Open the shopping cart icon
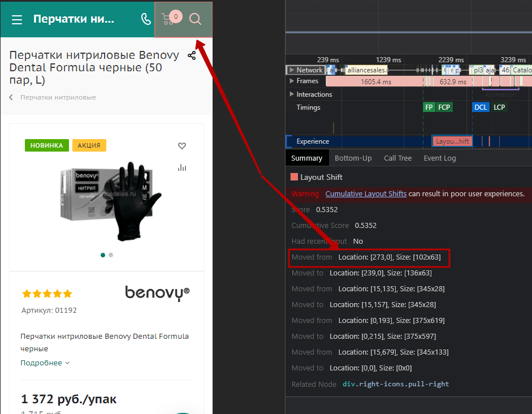This screenshot has height=414, width=532. (x=168, y=19)
